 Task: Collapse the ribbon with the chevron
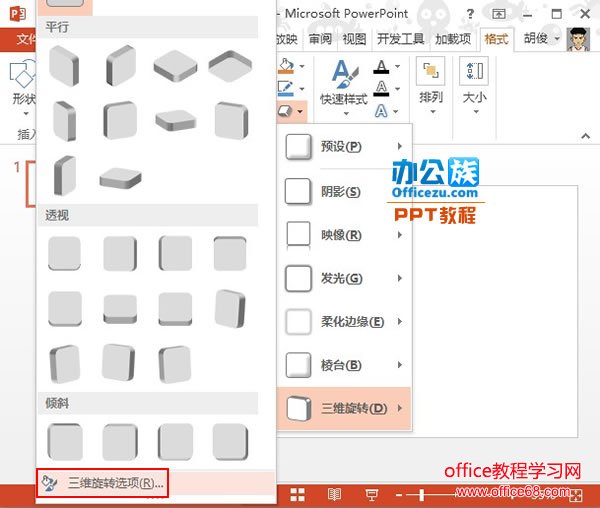click(x=585, y=136)
